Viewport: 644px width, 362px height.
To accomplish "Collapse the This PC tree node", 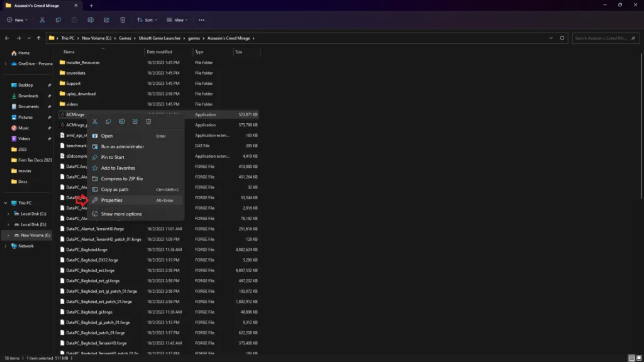I will (x=5, y=203).
